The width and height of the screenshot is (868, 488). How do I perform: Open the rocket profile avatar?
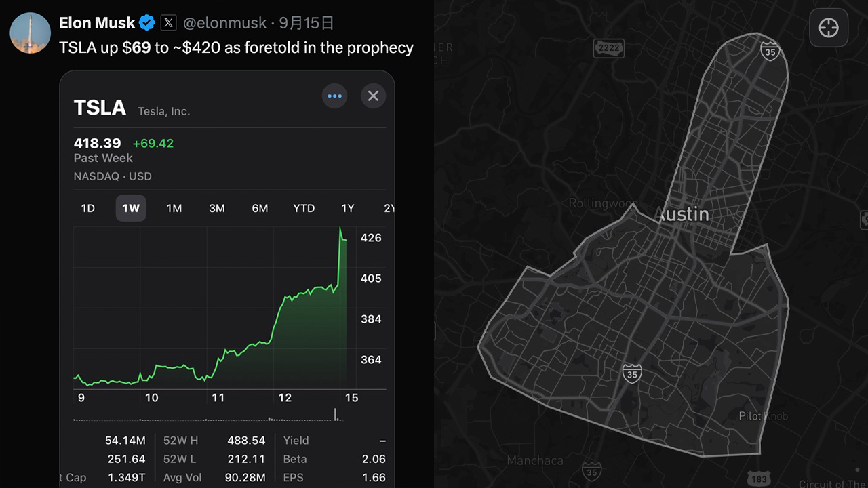pyautogui.click(x=31, y=33)
